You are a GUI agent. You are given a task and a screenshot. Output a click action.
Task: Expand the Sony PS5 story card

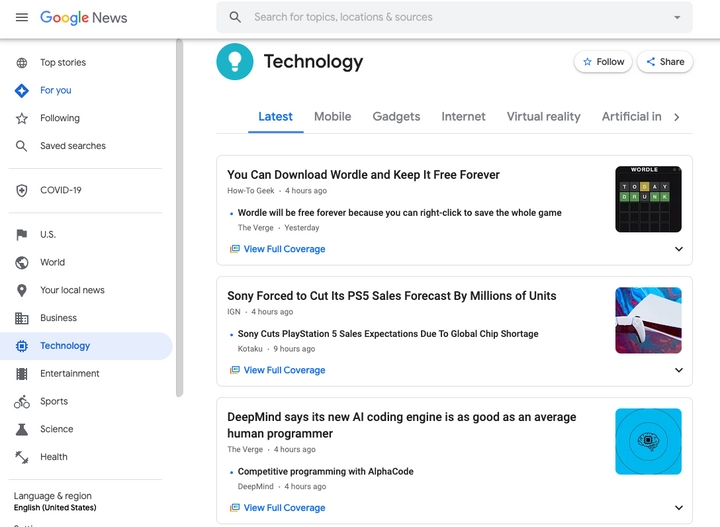coord(679,370)
